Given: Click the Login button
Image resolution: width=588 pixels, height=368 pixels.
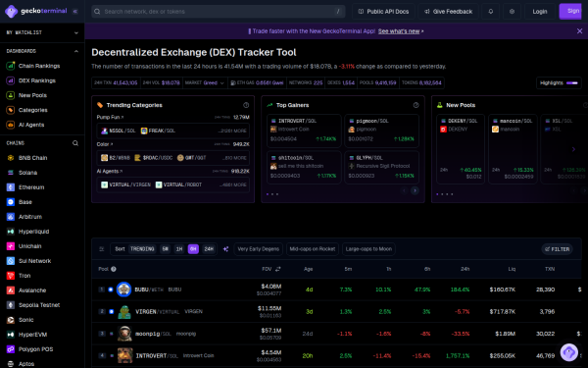Looking at the screenshot, I should [x=540, y=11].
